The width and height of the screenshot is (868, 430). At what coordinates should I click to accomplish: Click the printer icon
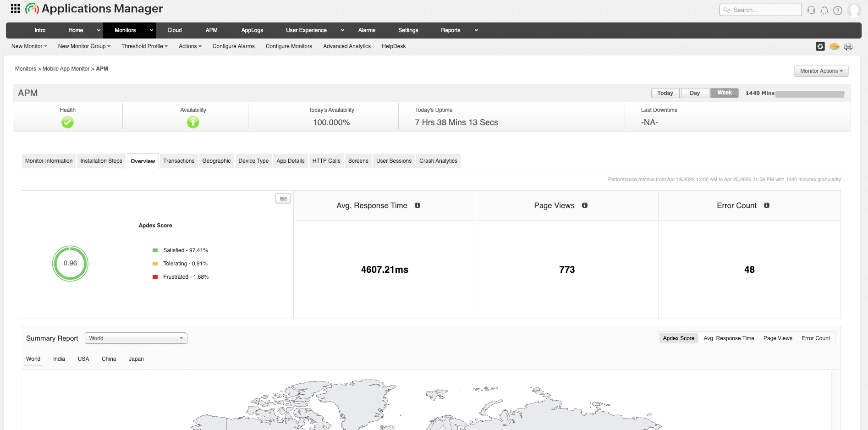[x=848, y=46]
